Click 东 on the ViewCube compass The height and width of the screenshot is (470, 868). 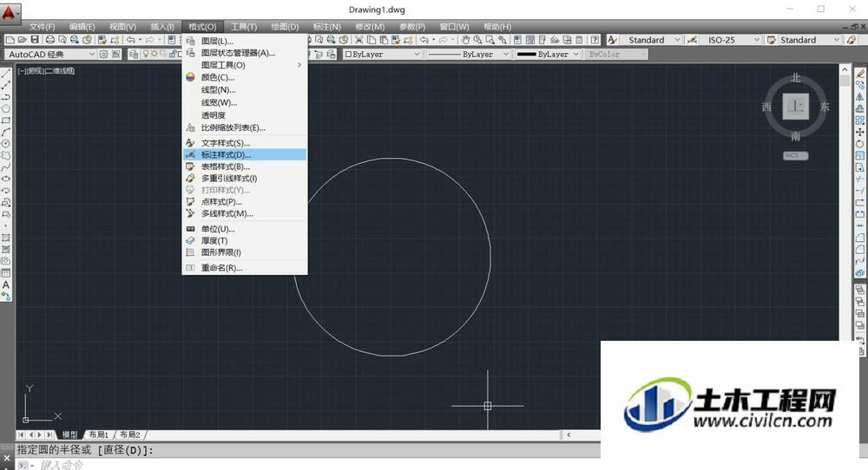[x=825, y=107]
